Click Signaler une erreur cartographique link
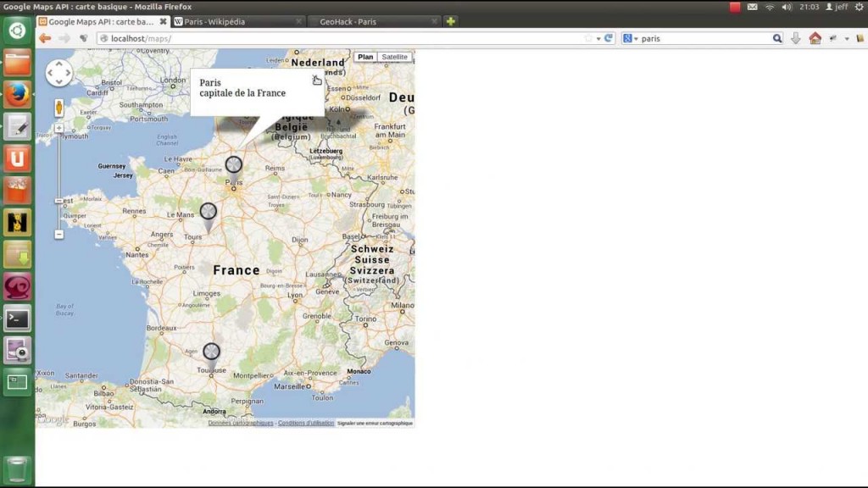This screenshot has width=868, height=488. pyautogui.click(x=375, y=423)
